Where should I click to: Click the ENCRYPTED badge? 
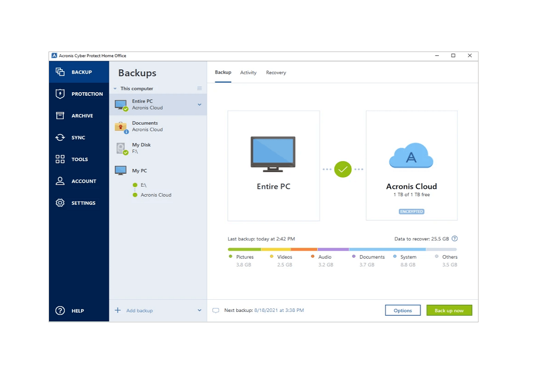click(411, 212)
